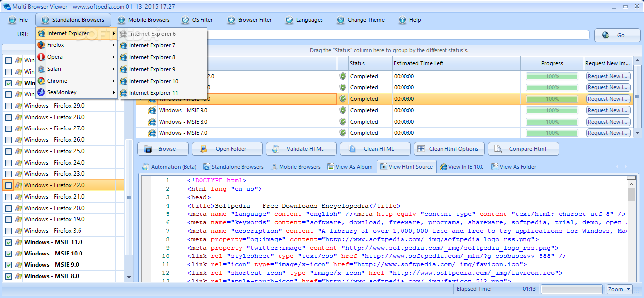Click the IE icon of the MSIE 7.0 result row

tap(152, 133)
